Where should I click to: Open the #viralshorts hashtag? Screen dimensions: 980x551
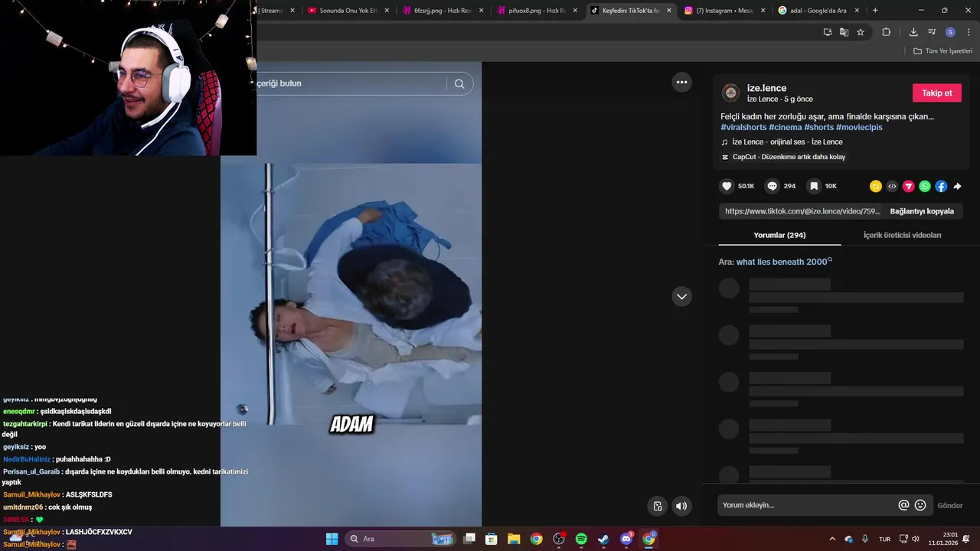click(743, 127)
